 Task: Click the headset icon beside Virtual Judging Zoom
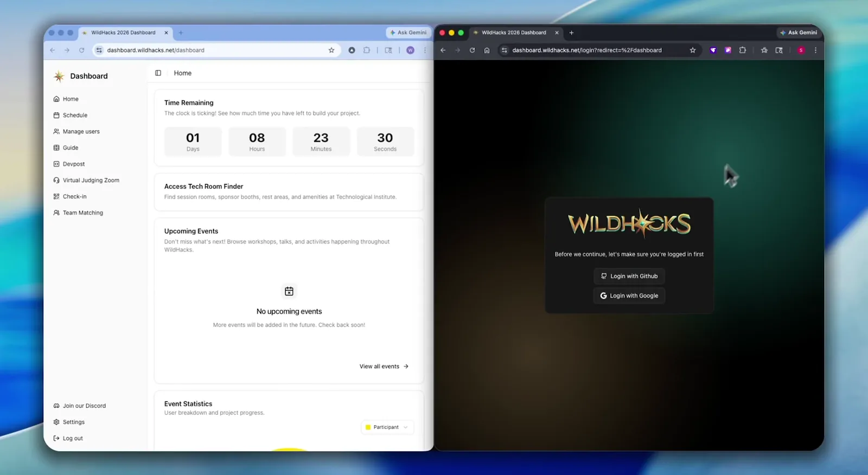(56, 180)
